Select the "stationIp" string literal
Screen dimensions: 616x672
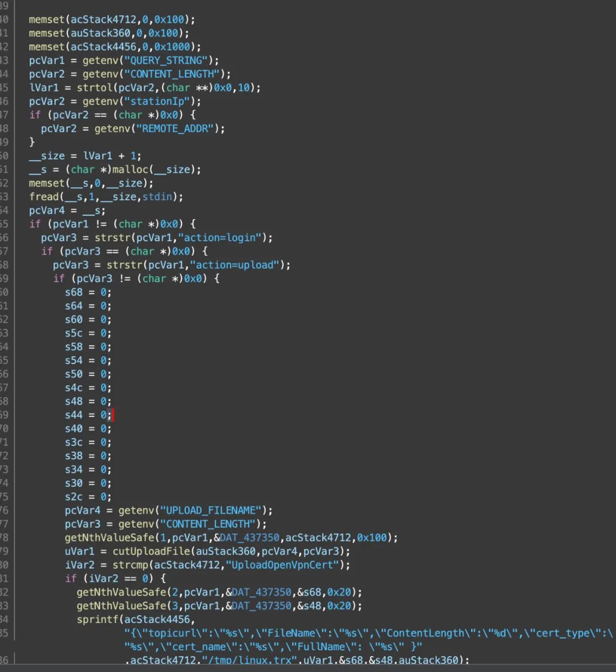coord(159,102)
